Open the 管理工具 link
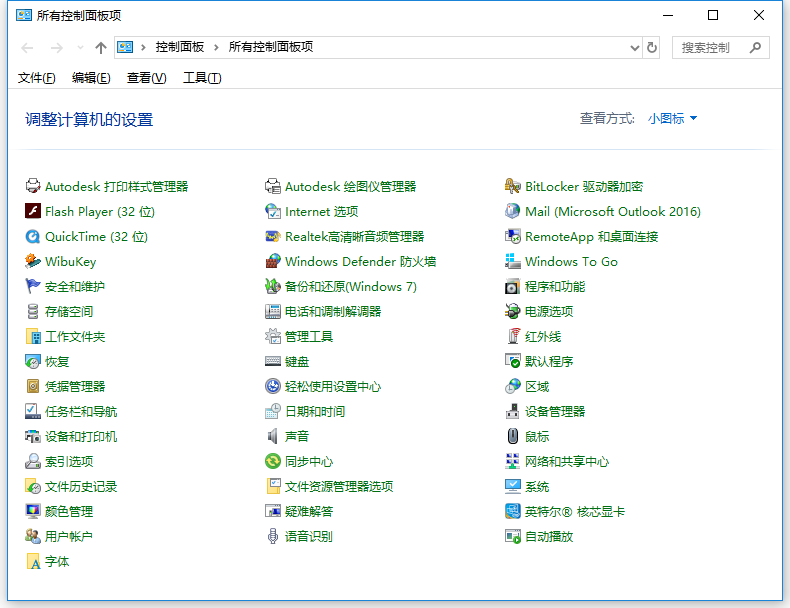790x608 pixels. click(309, 336)
